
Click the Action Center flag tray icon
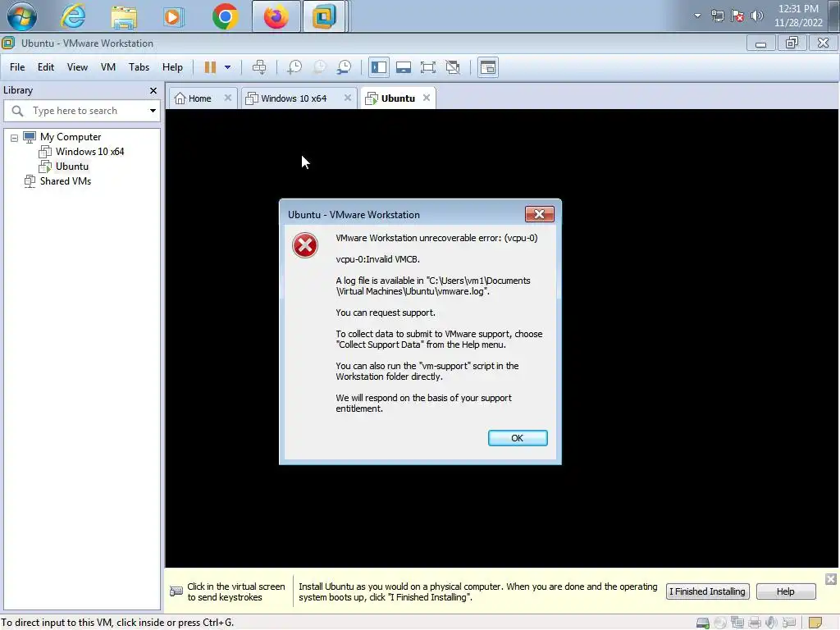737,16
